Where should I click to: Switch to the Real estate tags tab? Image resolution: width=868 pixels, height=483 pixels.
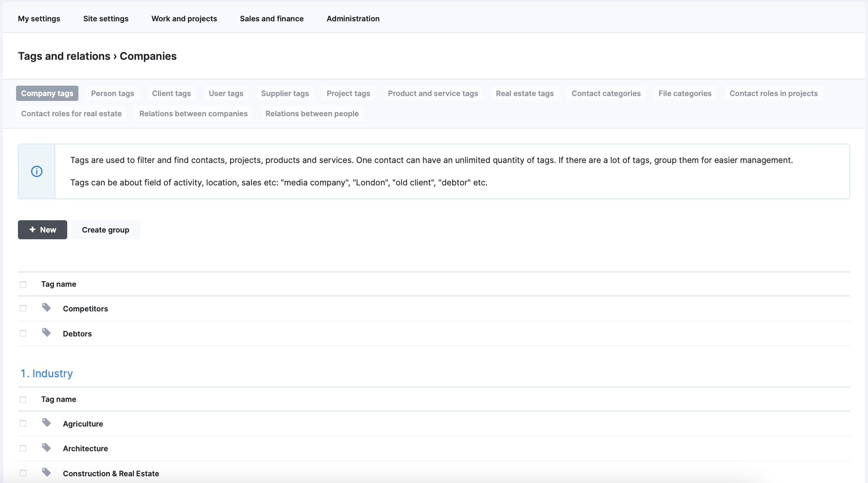point(524,93)
